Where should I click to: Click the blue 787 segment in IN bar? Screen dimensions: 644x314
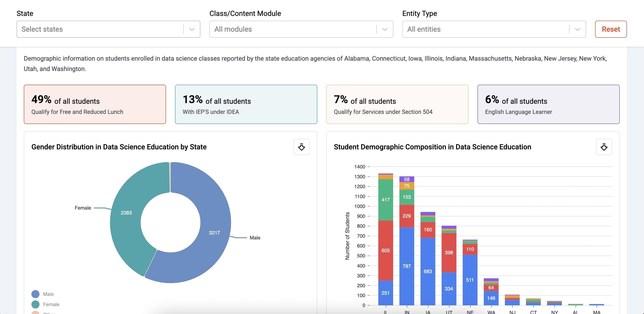tap(407, 266)
